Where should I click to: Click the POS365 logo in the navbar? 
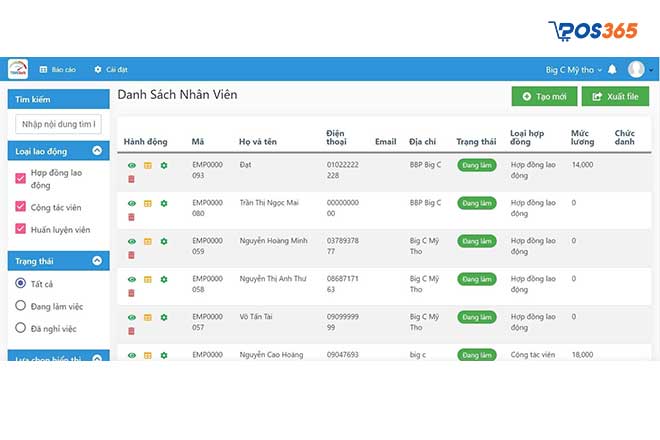tap(18, 69)
